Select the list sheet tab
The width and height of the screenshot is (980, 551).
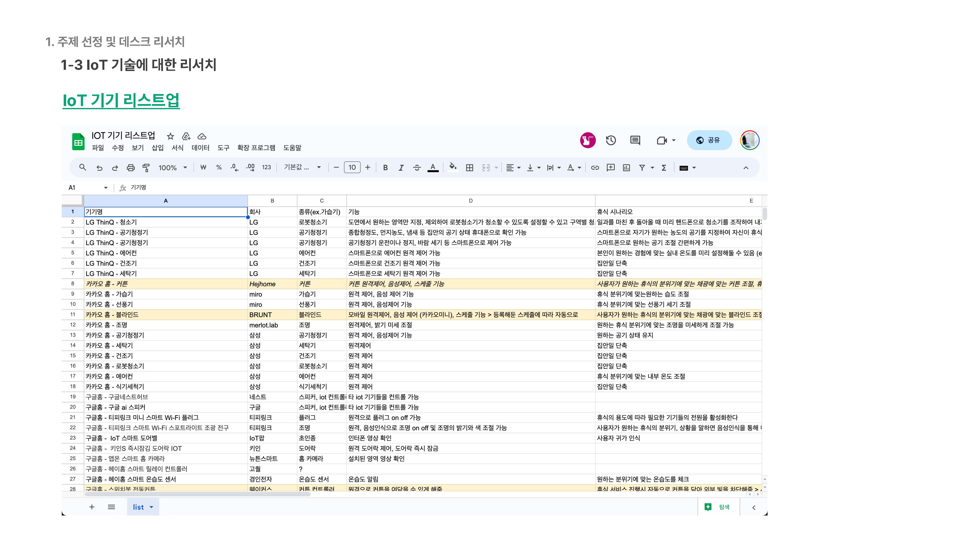[138, 507]
